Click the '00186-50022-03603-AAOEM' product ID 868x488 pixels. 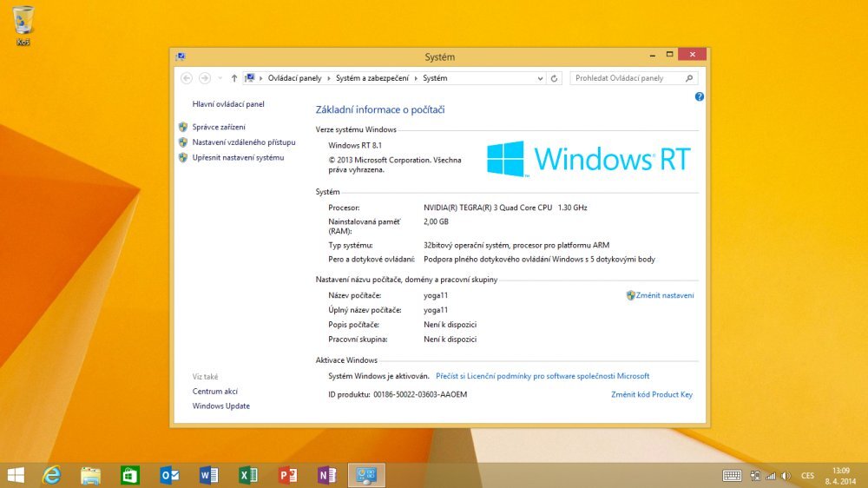click(420, 394)
